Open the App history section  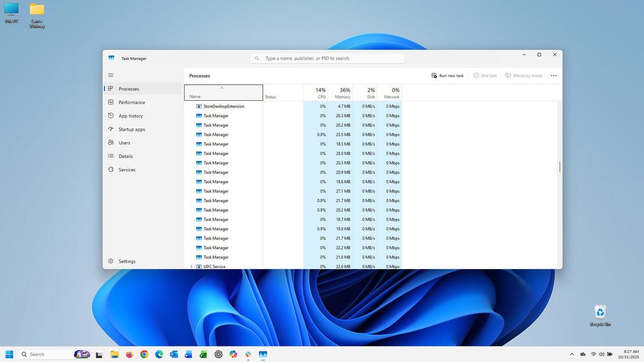[130, 115]
